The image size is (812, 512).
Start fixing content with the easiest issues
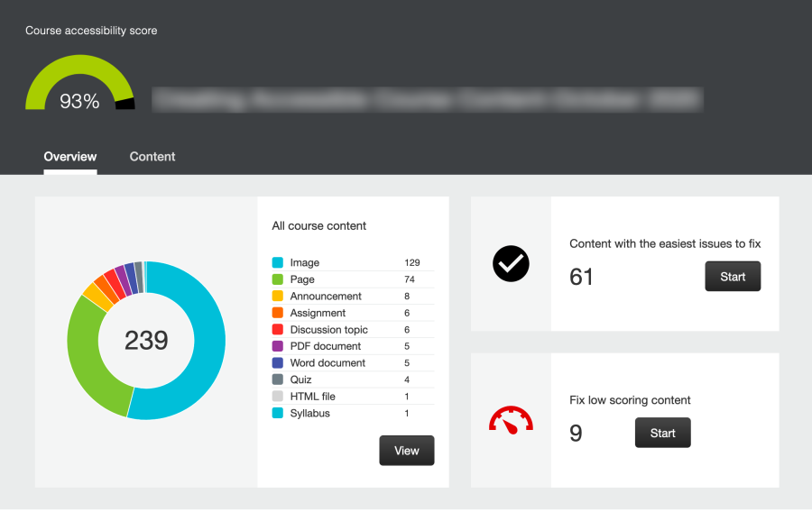click(x=733, y=276)
